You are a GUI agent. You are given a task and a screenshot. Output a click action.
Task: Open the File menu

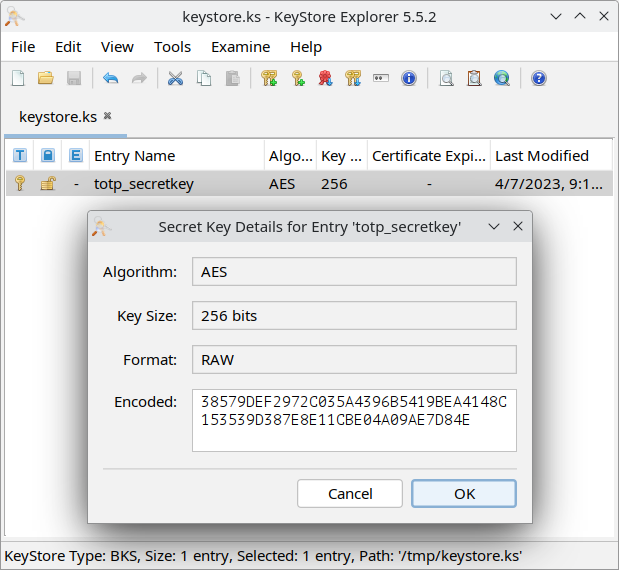coord(23,47)
